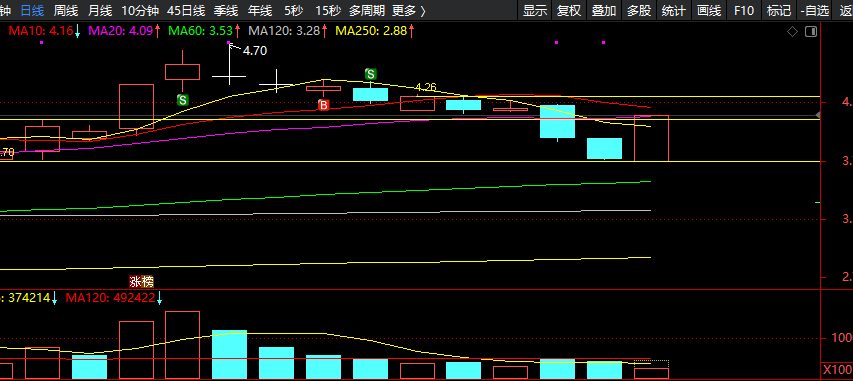The height and width of the screenshot is (381, 853).
Task: Click the magenta dot marker above the 4.70 high
Action: click(228, 42)
